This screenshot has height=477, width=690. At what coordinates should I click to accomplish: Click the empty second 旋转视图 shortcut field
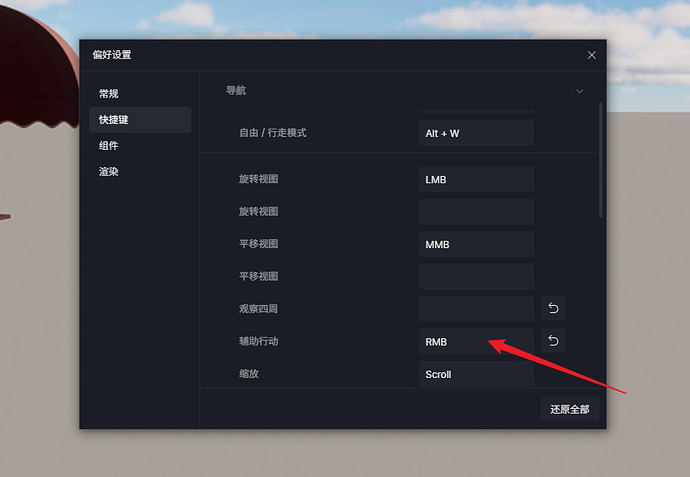click(477, 212)
